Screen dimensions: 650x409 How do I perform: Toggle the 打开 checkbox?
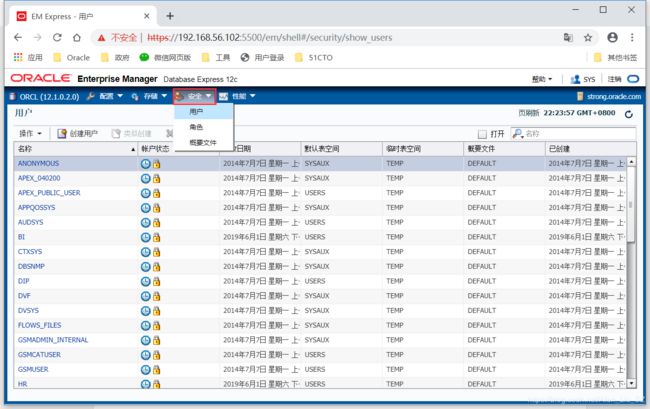pyautogui.click(x=482, y=134)
